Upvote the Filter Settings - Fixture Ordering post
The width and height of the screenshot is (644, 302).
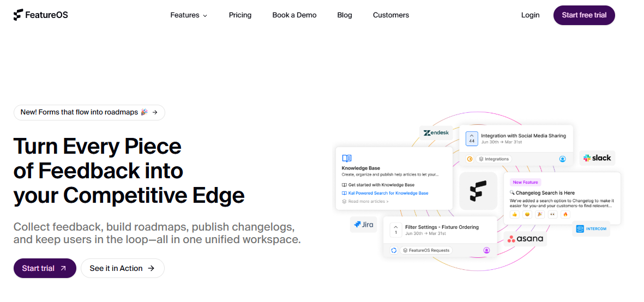(395, 230)
